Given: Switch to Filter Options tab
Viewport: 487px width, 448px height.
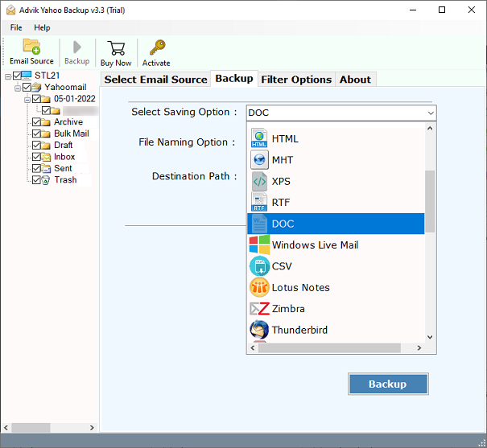Looking at the screenshot, I should (x=296, y=80).
